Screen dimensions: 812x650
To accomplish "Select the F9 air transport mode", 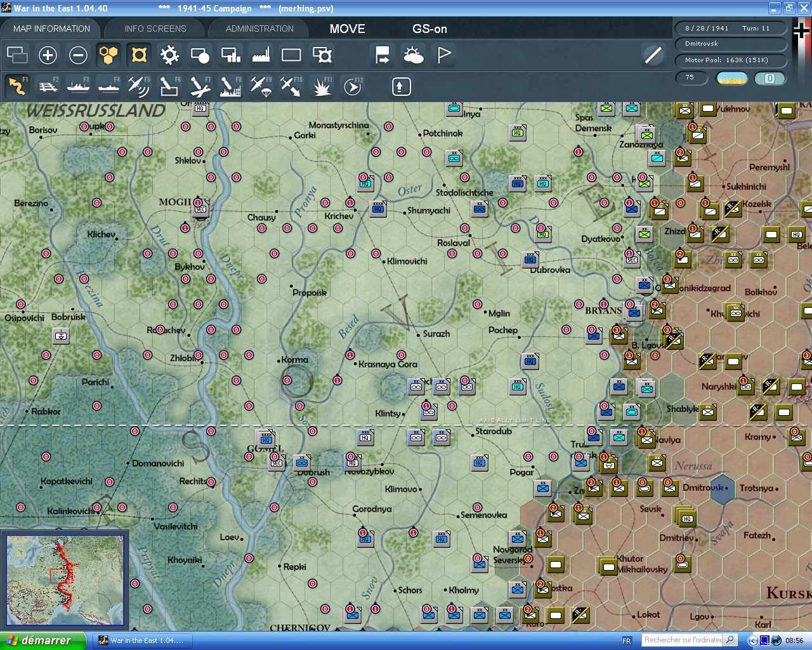I will tap(261, 86).
